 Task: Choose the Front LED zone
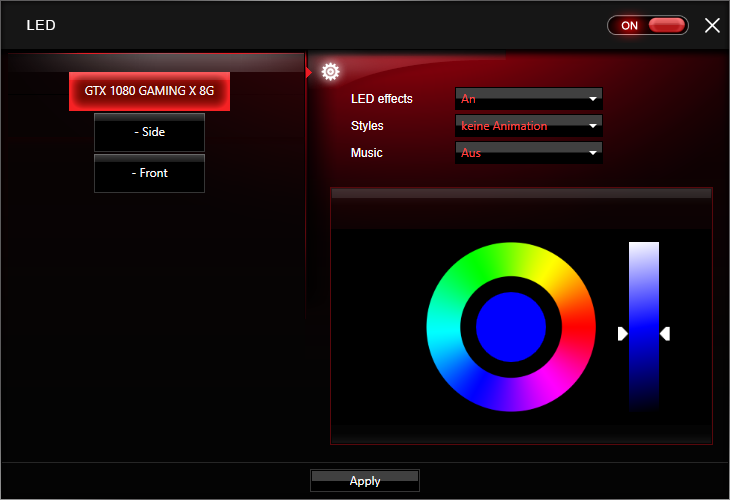pos(149,173)
